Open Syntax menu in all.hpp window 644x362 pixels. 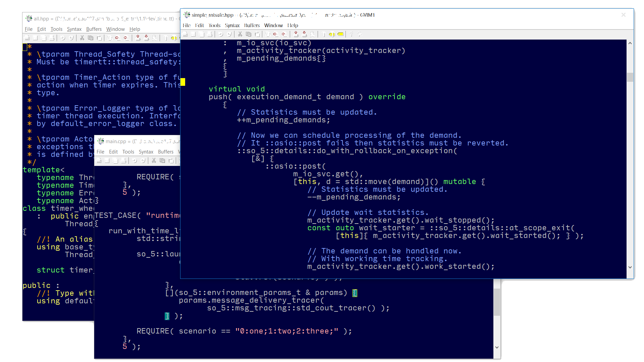(74, 29)
